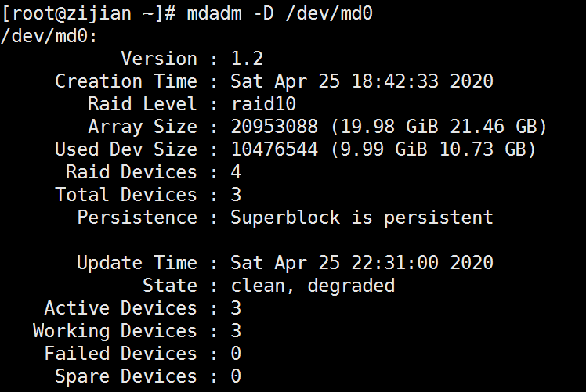Click the Used Dev Size value 10476544
The height and width of the screenshot is (392, 586).
[274, 149]
